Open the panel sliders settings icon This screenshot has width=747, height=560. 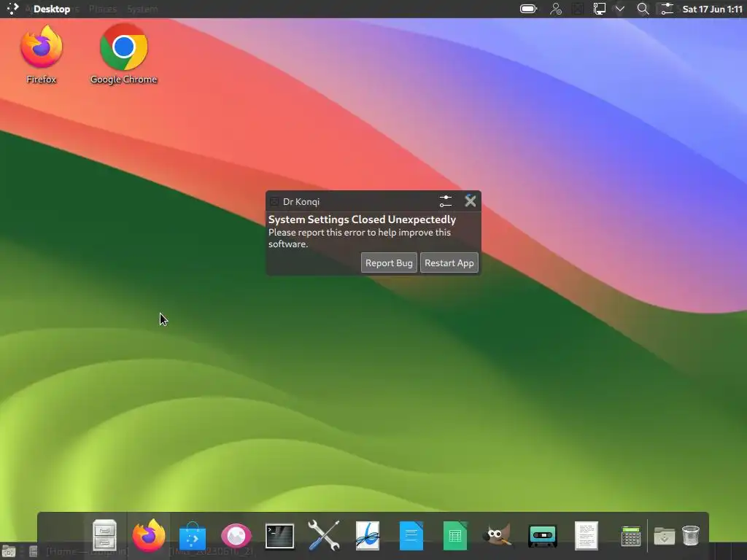[x=667, y=9]
